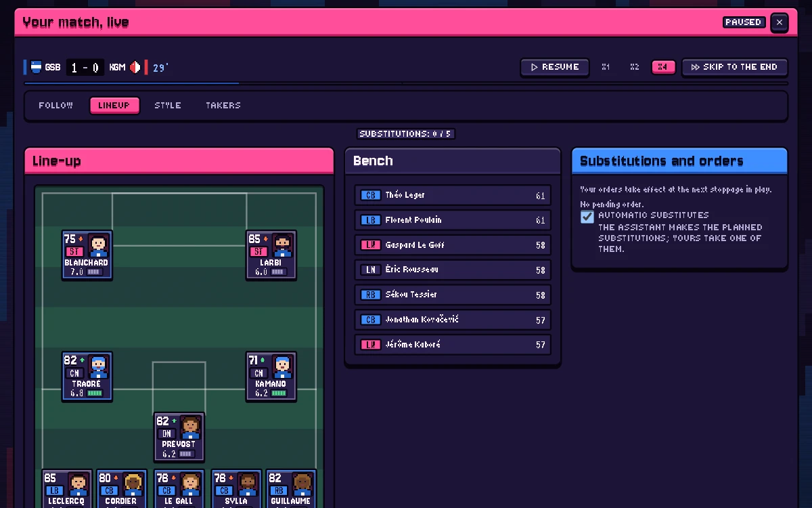Select centre back Sylla's portrait
The image size is (812, 508).
pyautogui.click(x=248, y=484)
